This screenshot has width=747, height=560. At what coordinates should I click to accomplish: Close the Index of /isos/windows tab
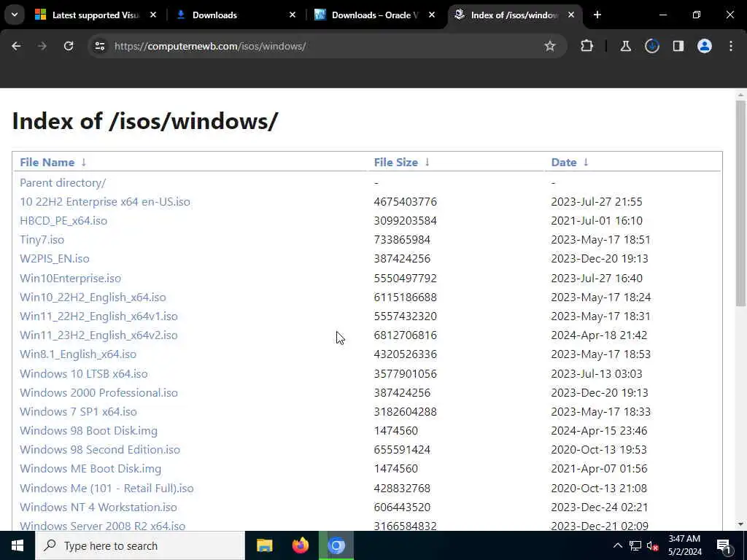click(x=571, y=15)
